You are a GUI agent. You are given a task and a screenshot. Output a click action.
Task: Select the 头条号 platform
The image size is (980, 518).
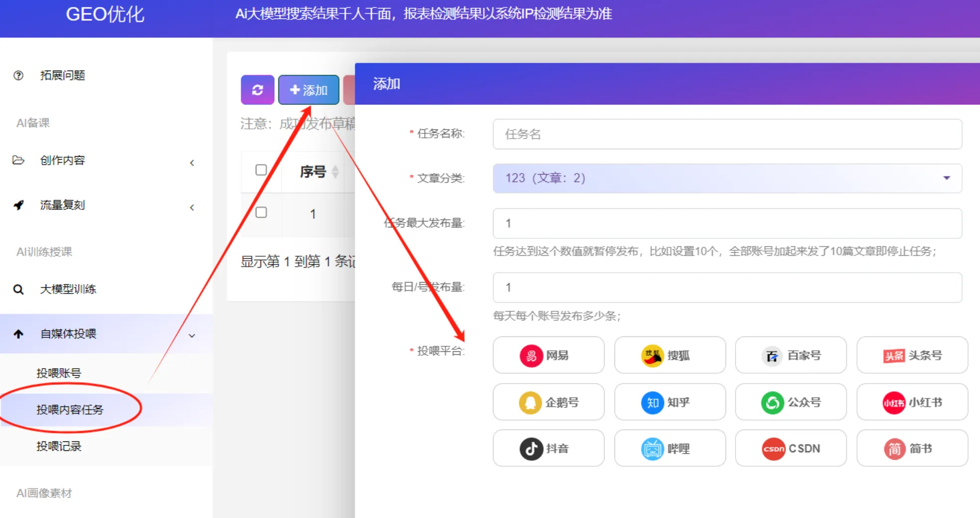point(912,355)
